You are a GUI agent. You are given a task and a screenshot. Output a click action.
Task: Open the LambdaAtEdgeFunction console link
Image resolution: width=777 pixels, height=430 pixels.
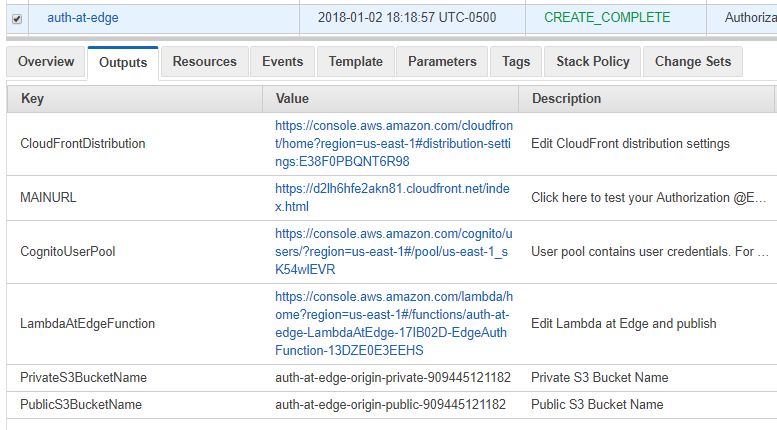394,323
